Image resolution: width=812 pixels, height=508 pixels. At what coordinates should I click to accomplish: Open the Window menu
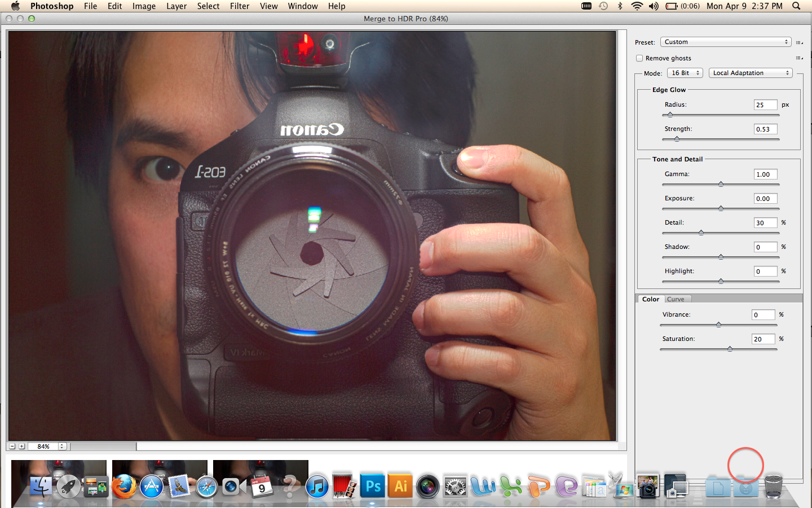pyautogui.click(x=303, y=6)
